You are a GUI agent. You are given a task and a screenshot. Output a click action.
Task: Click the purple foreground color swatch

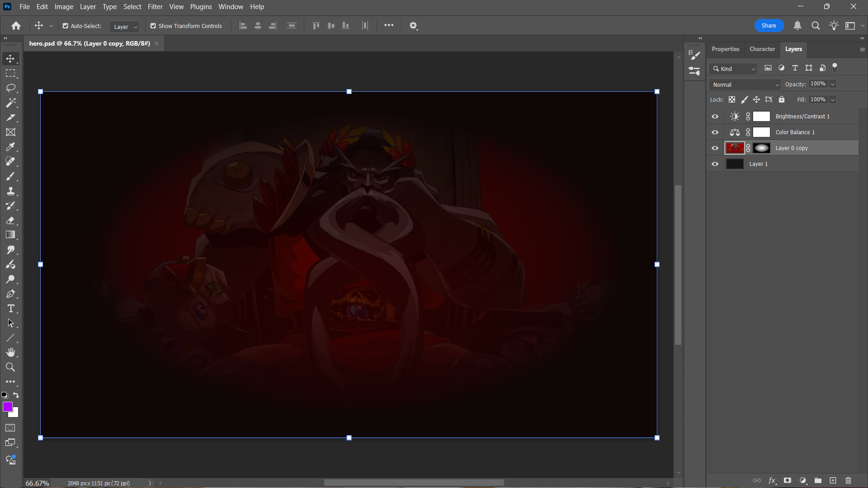(x=7, y=407)
